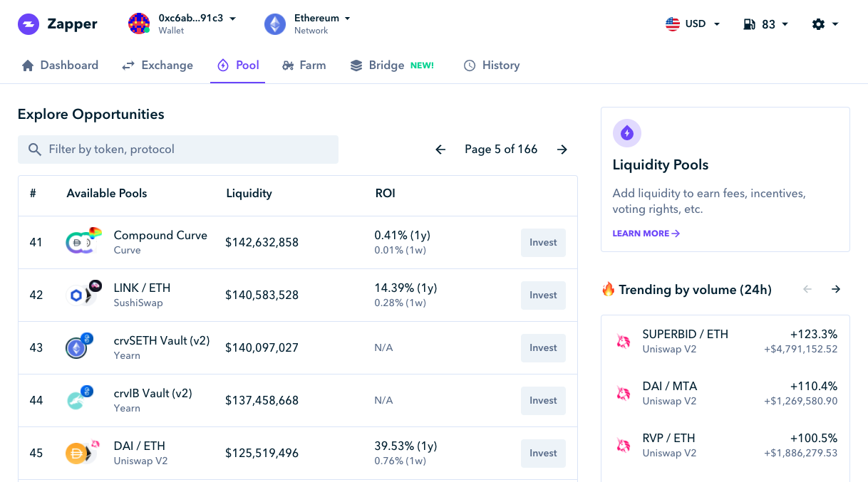Open the gas price 83 dropdown

click(x=766, y=24)
